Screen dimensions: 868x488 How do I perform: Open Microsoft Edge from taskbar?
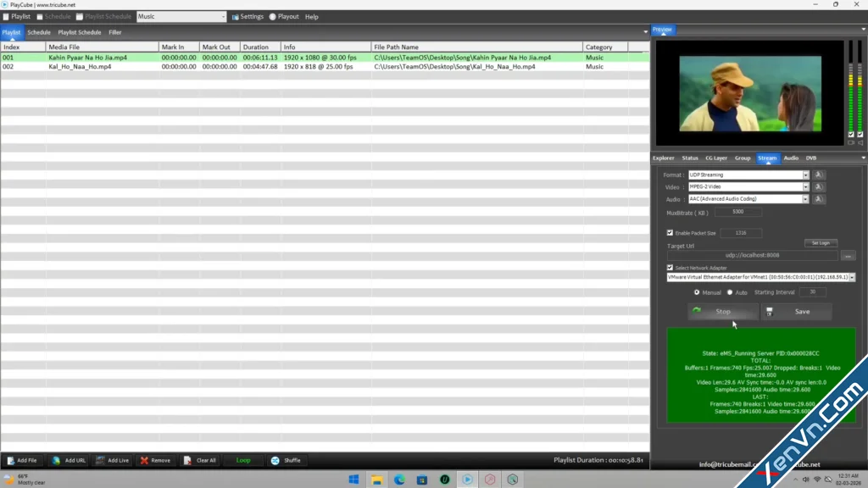click(399, 480)
